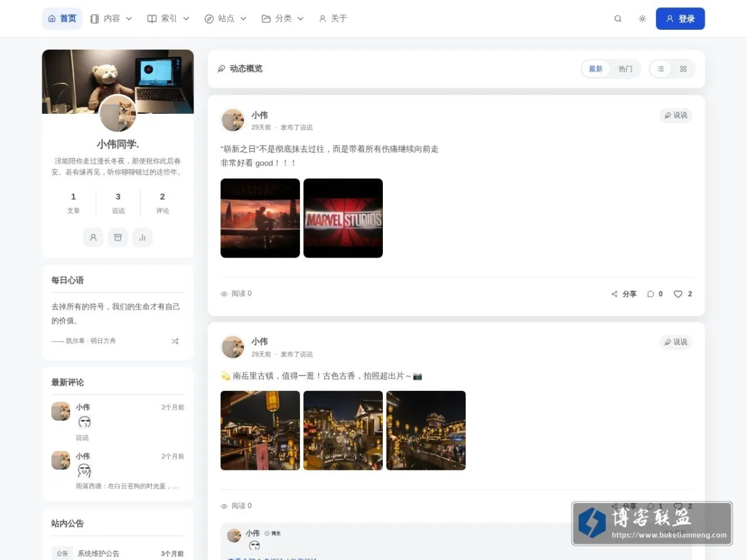Click the 每日心语 heading
Viewport: 747px width, 560px height.
click(x=67, y=280)
